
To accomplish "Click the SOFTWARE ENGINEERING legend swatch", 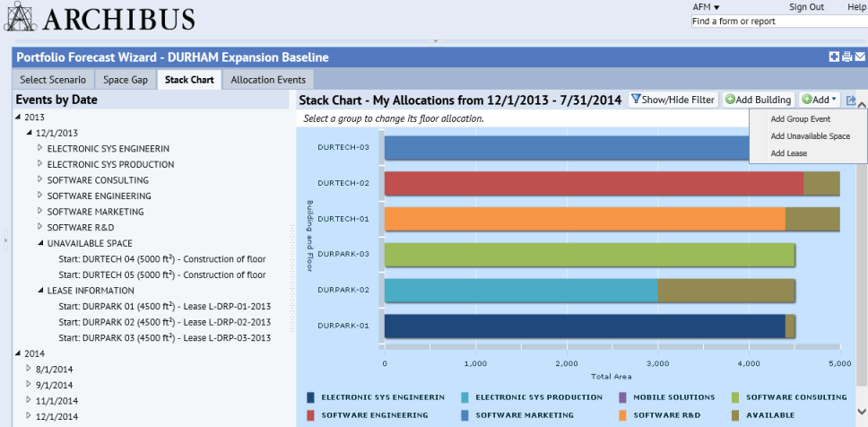I will click(x=310, y=414).
